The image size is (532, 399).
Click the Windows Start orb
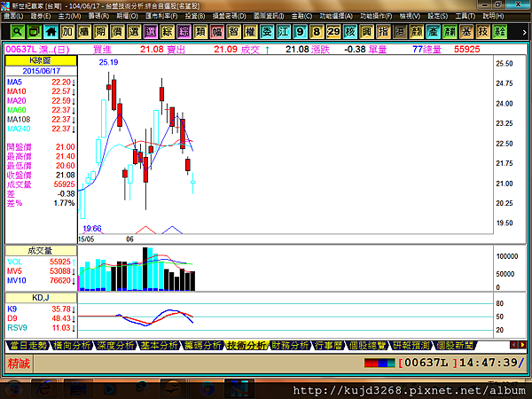[x=13, y=389]
